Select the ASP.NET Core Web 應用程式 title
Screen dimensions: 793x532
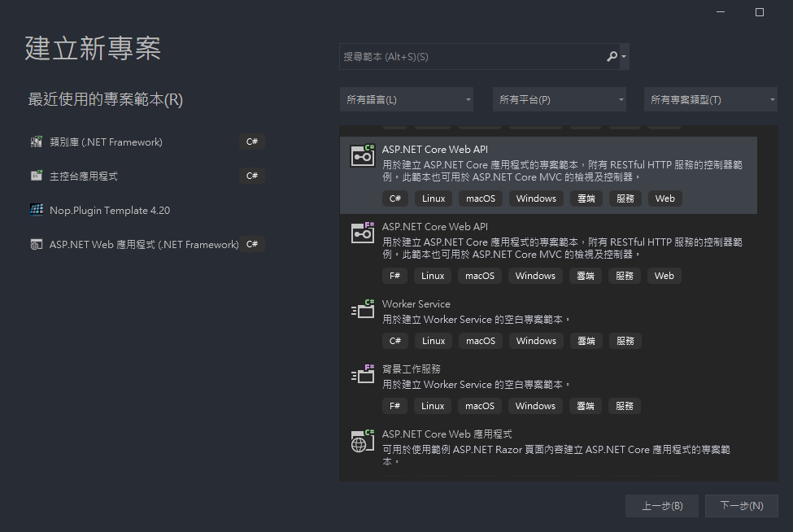447,434
